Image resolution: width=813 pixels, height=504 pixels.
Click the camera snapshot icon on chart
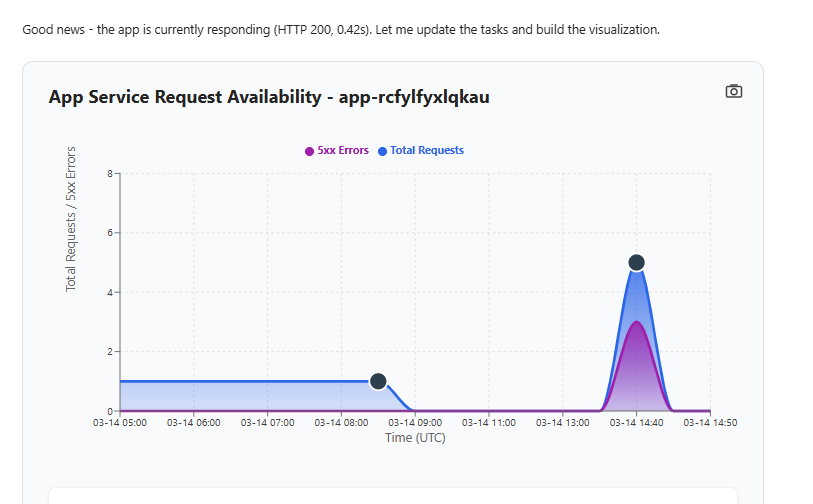coord(734,91)
